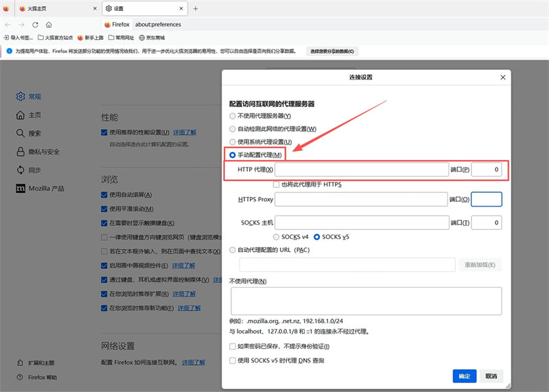
Task: Switch to the 火狐主页 tab
Action: 58,8
